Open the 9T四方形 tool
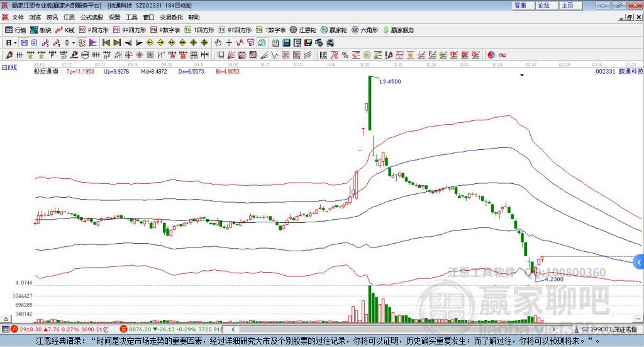Viewport: 644px width, 347px height. click(235, 30)
